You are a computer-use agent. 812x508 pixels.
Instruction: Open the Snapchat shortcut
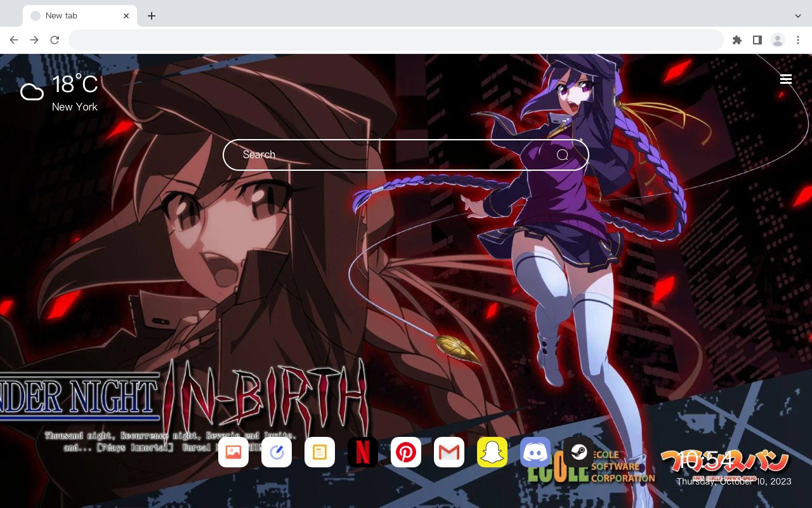click(492, 452)
